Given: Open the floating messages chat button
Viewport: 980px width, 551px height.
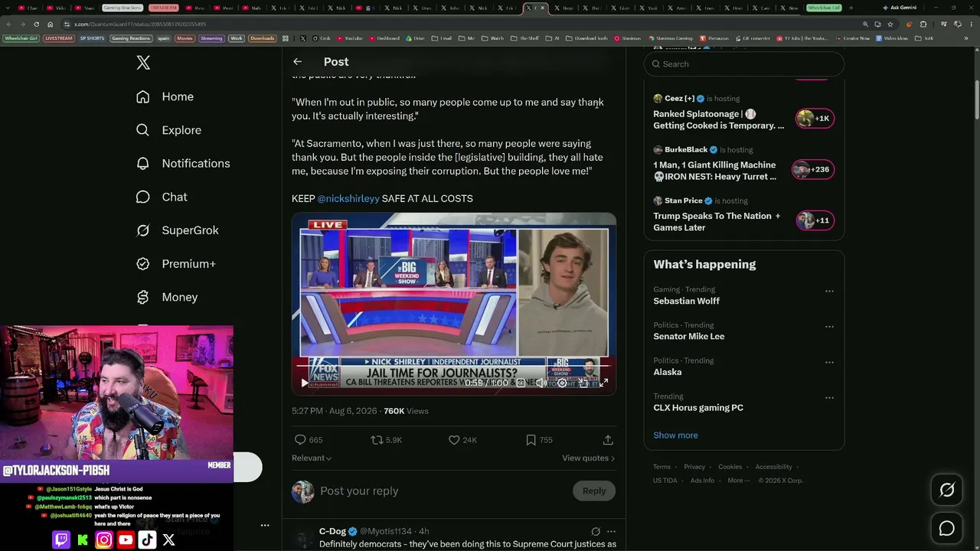Looking at the screenshot, I should click(947, 529).
